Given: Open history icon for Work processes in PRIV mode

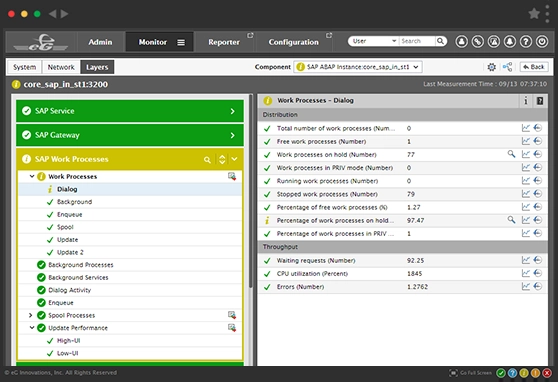Looking at the screenshot, I should tap(538, 167).
